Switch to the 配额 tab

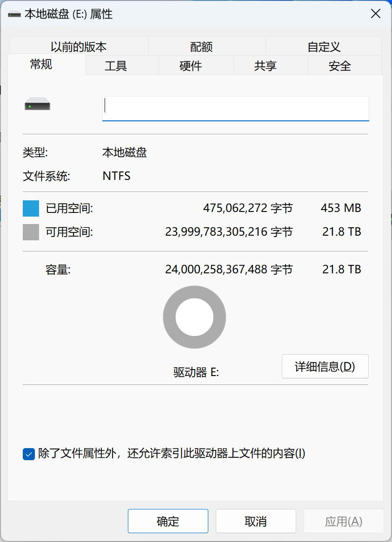pyautogui.click(x=201, y=46)
